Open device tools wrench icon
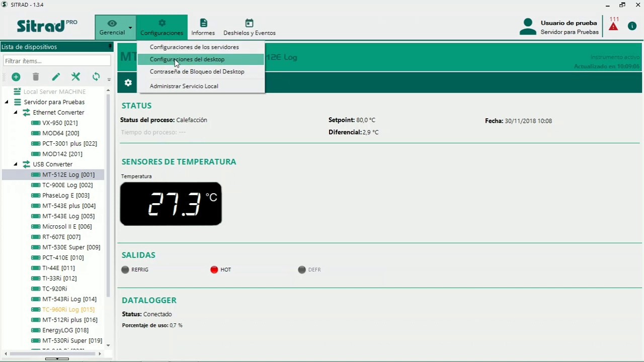 click(75, 77)
